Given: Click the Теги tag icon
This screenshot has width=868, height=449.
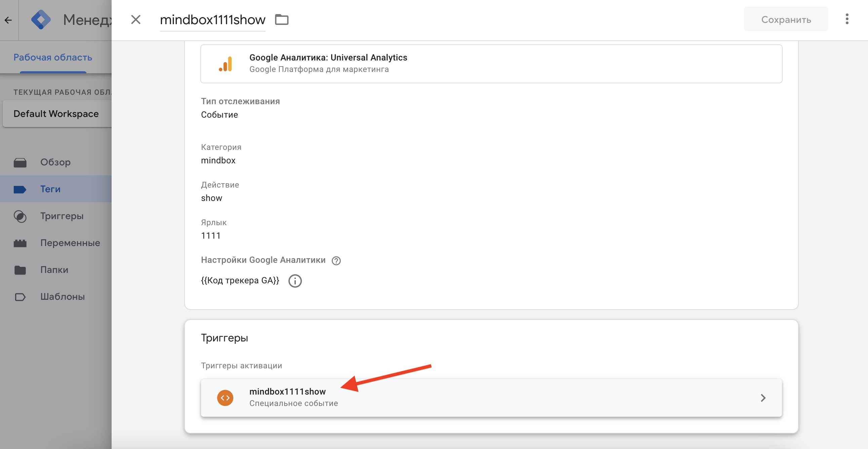Looking at the screenshot, I should [x=20, y=189].
